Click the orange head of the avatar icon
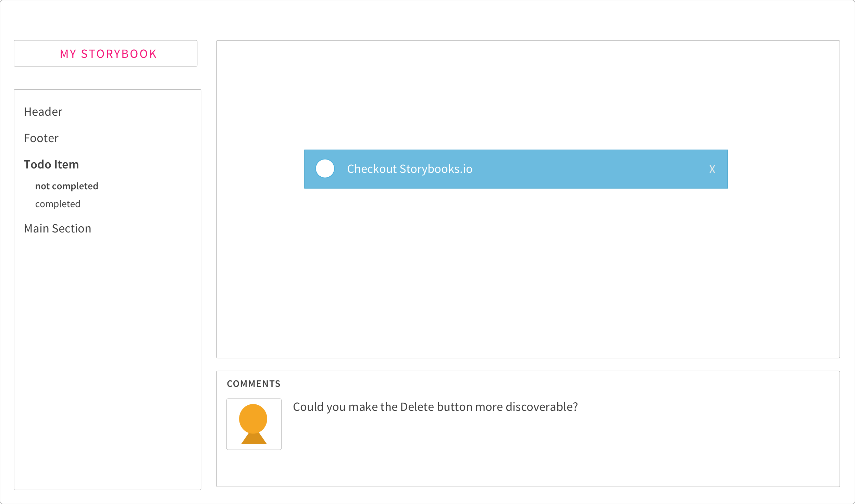 [x=253, y=418]
